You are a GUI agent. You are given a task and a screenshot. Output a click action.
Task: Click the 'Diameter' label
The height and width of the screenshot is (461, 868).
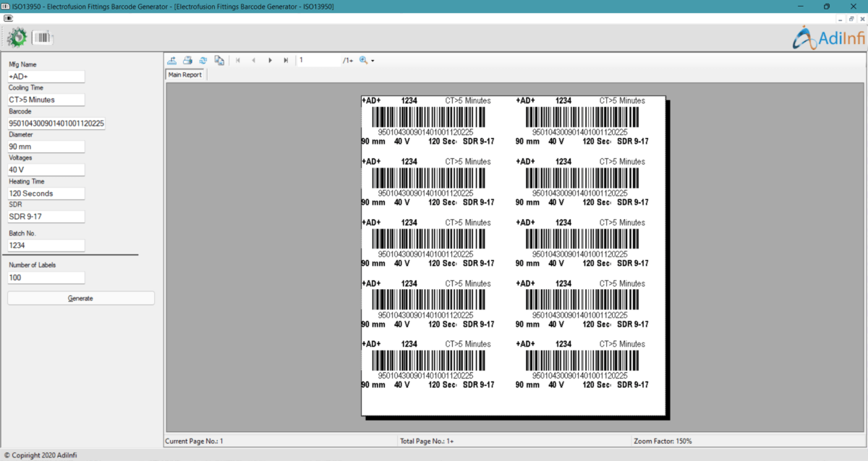(x=21, y=135)
